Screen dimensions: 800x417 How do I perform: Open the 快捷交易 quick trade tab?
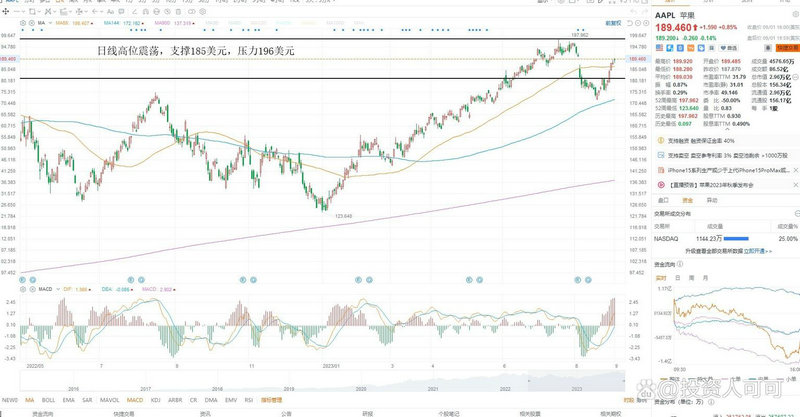tap(123, 411)
